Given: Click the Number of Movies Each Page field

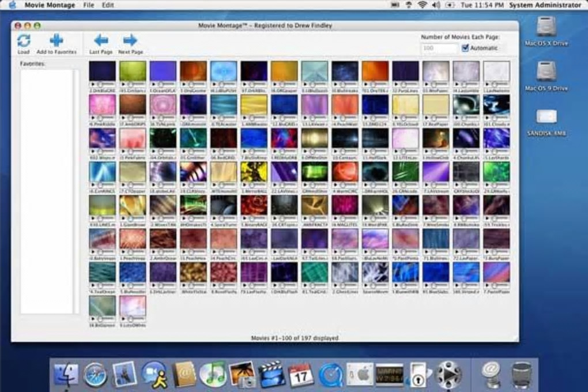Looking at the screenshot, I should click(439, 48).
